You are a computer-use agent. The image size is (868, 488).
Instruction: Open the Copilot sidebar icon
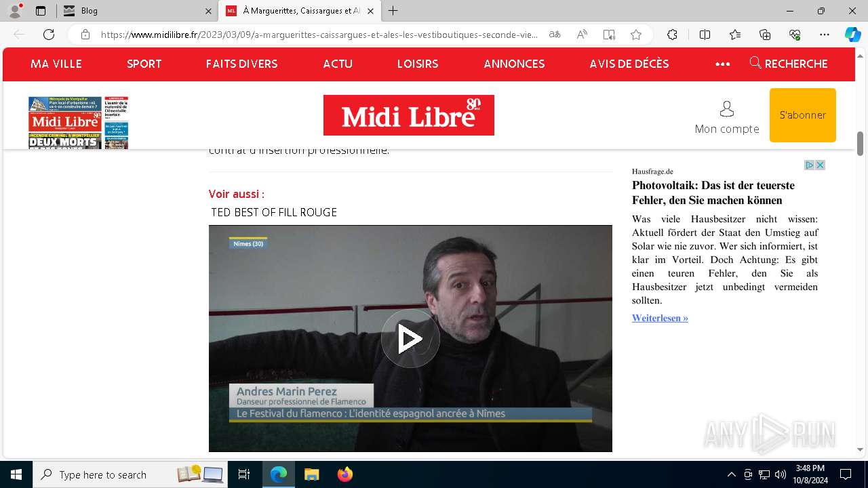pos(852,35)
